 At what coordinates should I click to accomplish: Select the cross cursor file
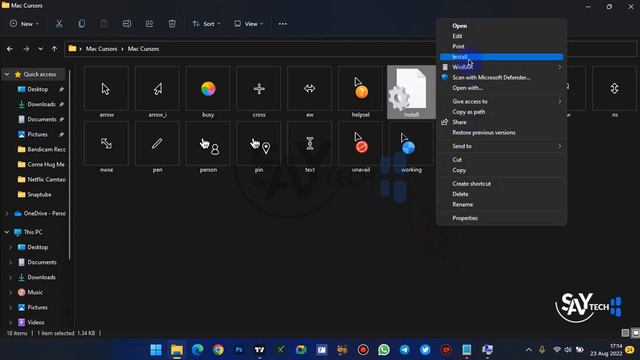click(259, 93)
